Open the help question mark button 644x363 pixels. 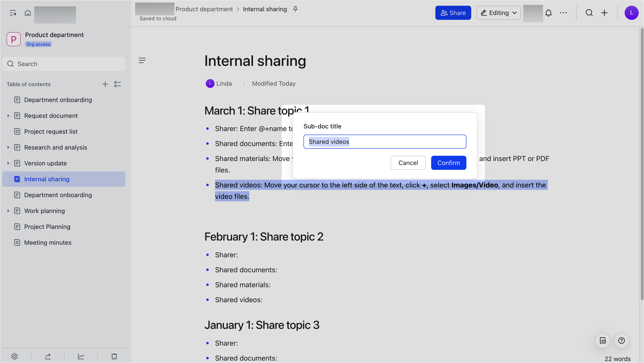621,340
